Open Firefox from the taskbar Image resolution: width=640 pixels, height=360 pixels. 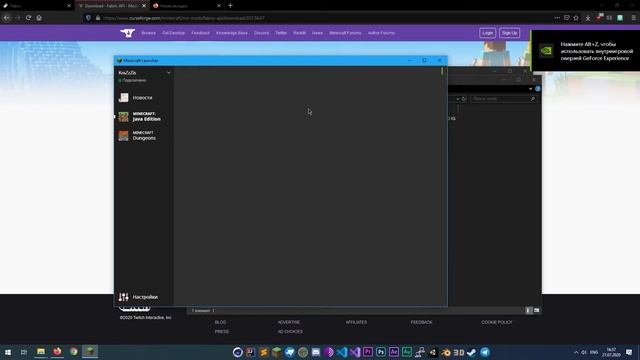pyautogui.click(x=57, y=352)
